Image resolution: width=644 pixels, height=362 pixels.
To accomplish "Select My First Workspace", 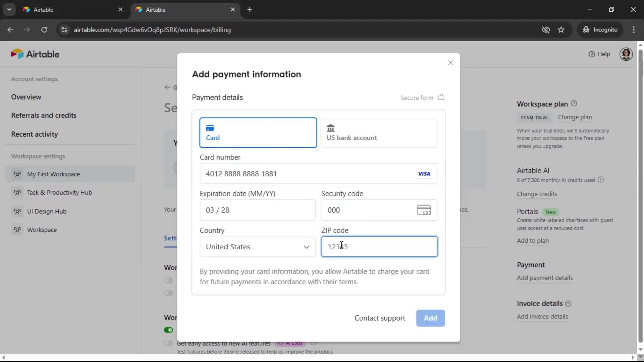I will pyautogui.click(x=70, y=174).
